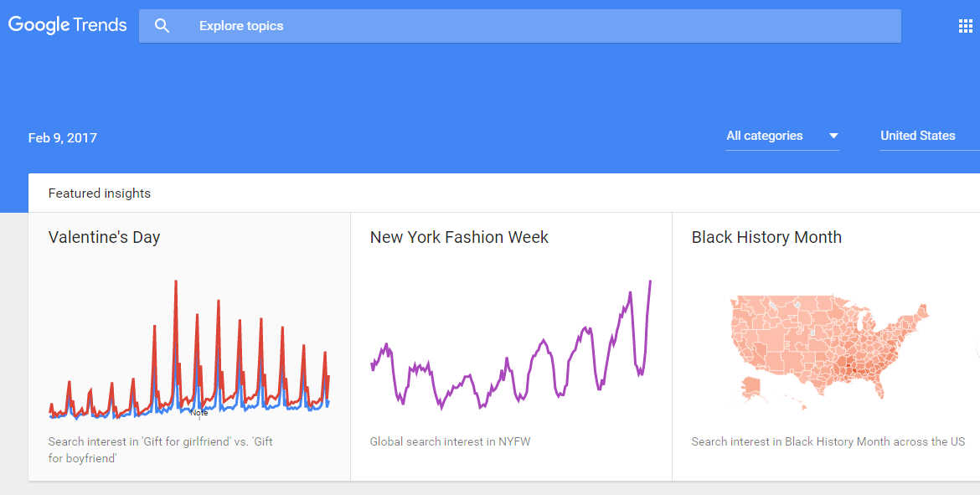Click the Note marker on Valentine's chart
Viewport: 980px width, 495px height.
(199, 412)
